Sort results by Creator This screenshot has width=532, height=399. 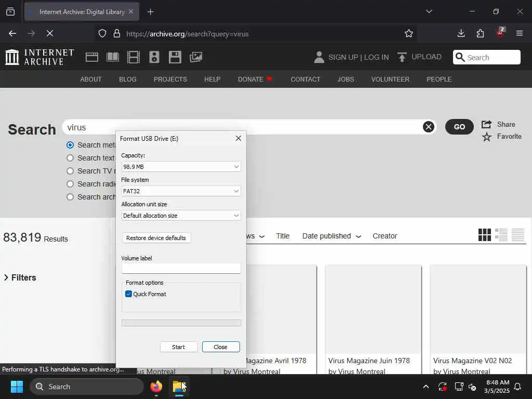pos(385,236)
